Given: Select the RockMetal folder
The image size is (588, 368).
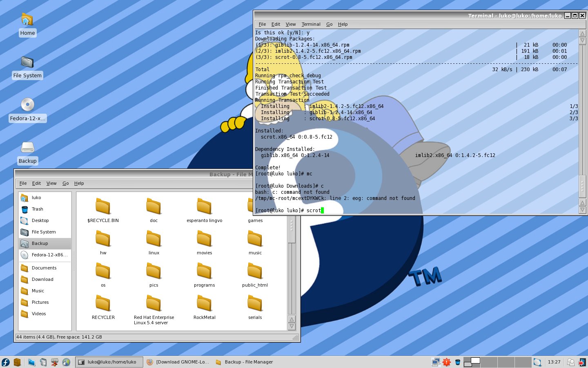Looking at the screenshot, I should coord(204,307).
